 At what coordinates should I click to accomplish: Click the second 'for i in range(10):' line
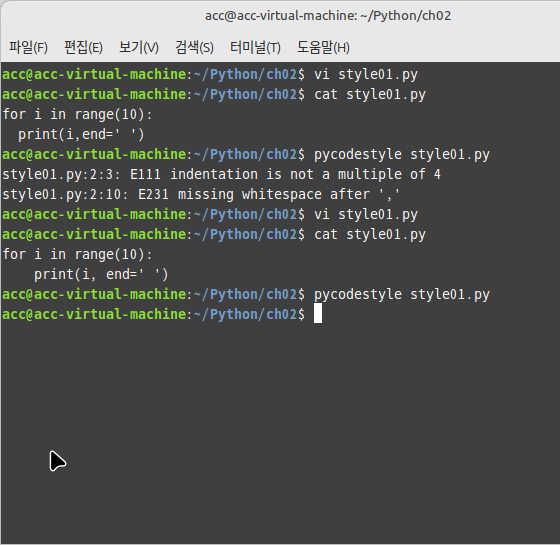[77, 254]
